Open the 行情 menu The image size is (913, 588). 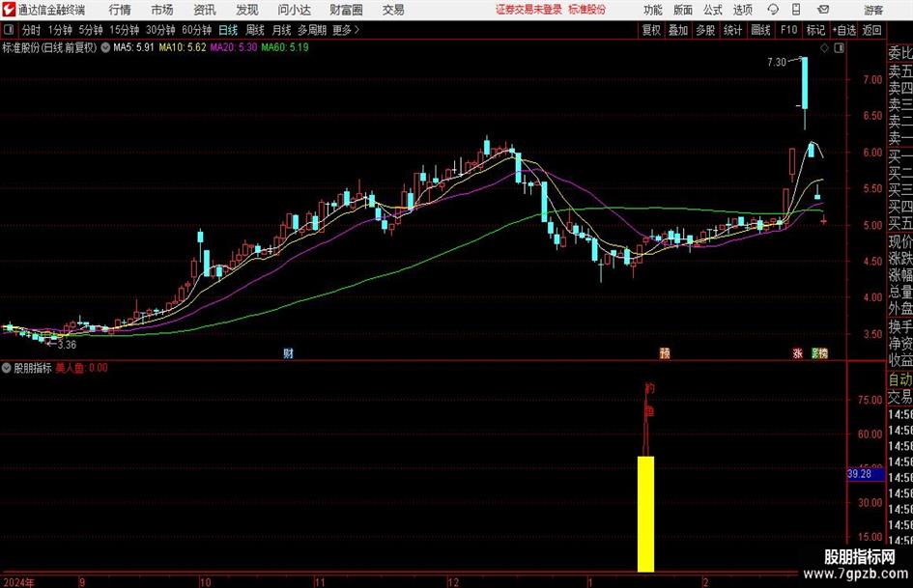click(120, 10)
